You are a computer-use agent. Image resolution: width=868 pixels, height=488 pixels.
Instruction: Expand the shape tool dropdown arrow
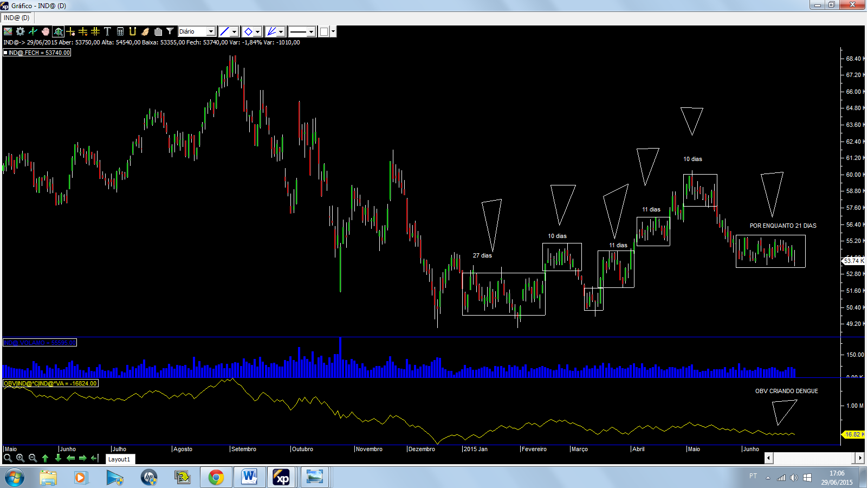pos(258,31)
